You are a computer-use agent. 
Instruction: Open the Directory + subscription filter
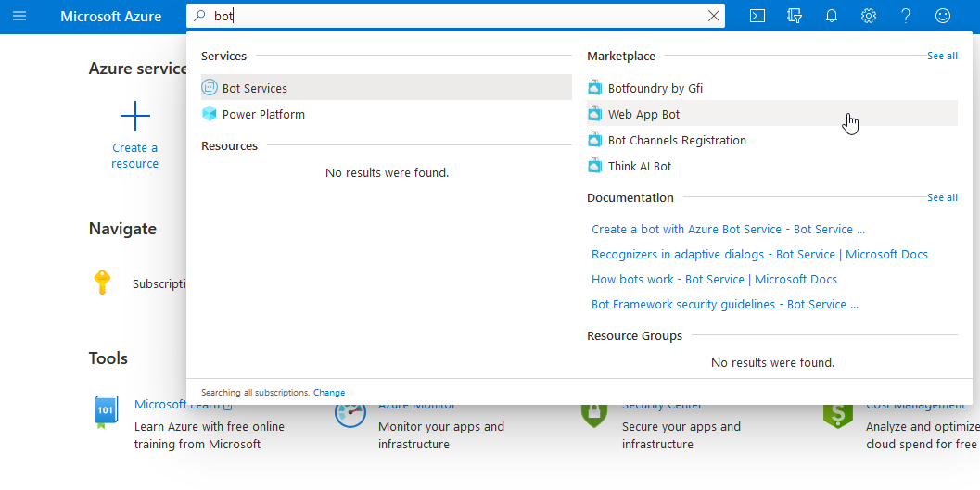(x=795, y=16)
